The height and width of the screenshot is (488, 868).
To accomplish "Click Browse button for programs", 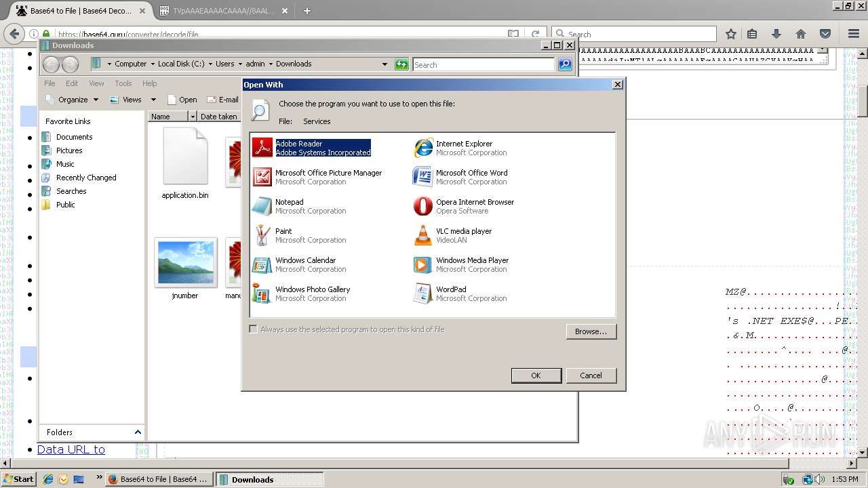I will pos(591,331).
